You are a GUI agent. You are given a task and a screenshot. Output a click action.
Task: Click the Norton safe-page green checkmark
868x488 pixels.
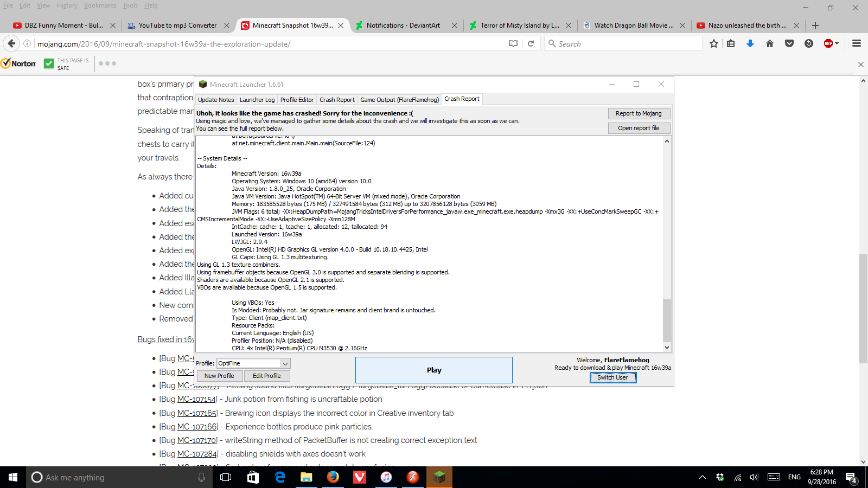(49, 63)
